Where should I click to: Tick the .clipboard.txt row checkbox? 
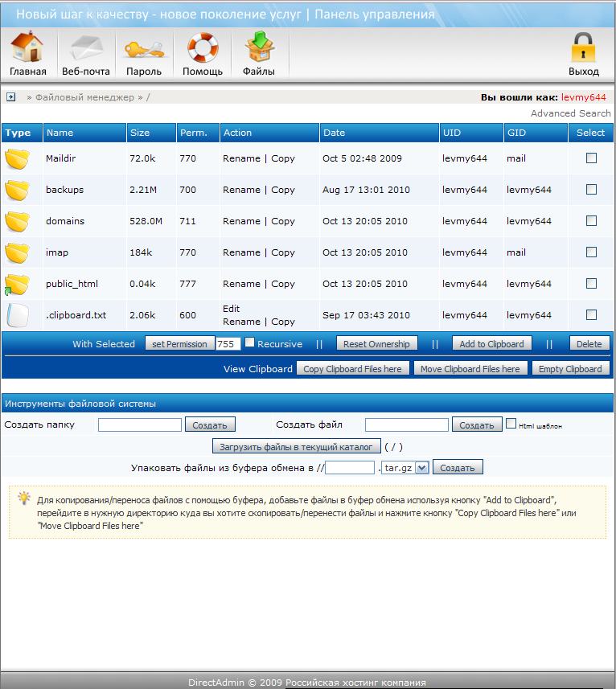[x=591, y=314]
